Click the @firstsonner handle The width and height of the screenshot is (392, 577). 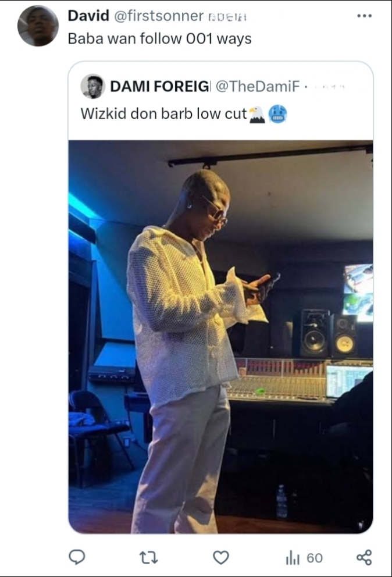(x=159, y=16)
